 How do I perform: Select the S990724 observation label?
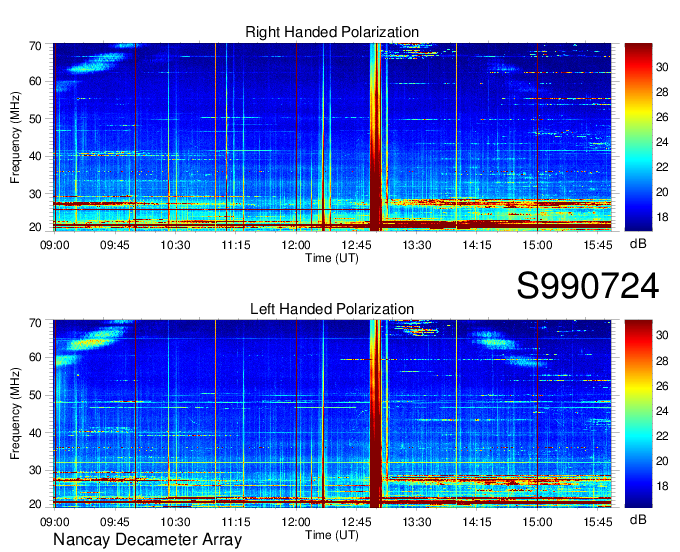(588, 286)
